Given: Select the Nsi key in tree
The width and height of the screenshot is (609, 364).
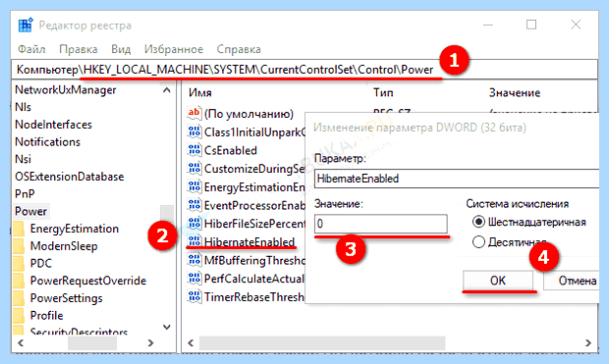Looking at the screenshot, I should pyautogui.click(x=23, y=159).
